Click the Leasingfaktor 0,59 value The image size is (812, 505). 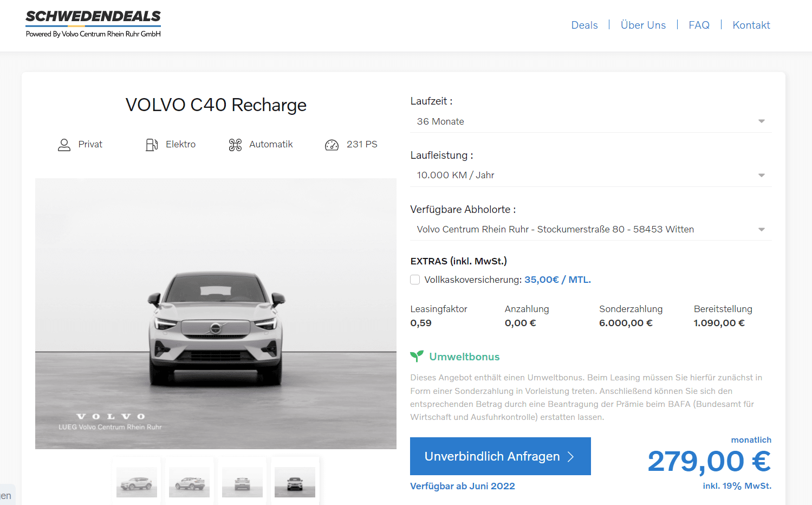(421, 323)
